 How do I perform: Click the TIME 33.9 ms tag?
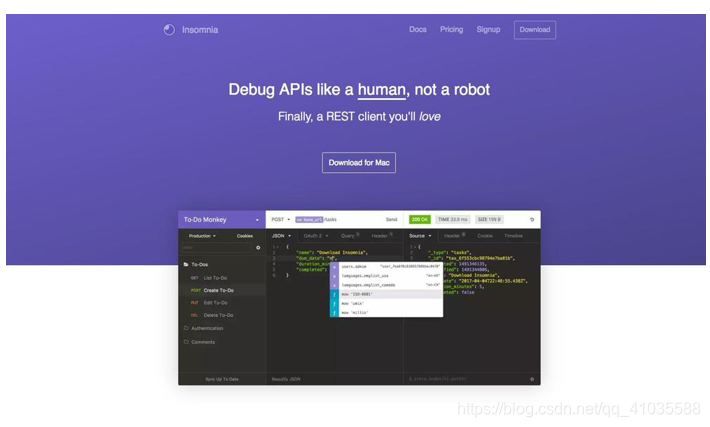[x=452, y=220]
